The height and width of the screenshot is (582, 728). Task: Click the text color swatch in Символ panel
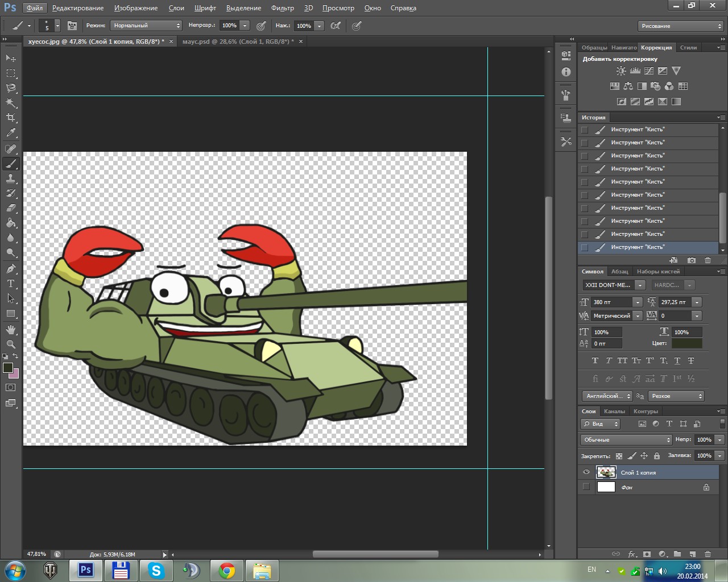pyautogui.click(x=687, y=343)
